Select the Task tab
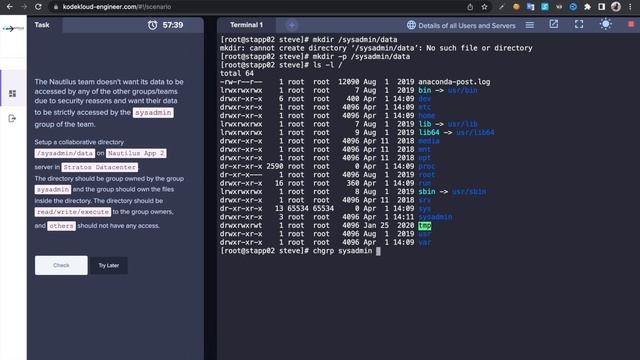This screenshot has width=640, height=360. 42,25
